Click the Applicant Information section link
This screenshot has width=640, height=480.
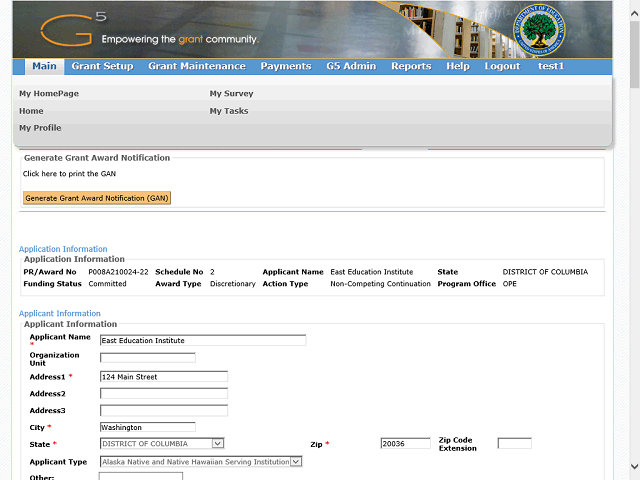60,313
